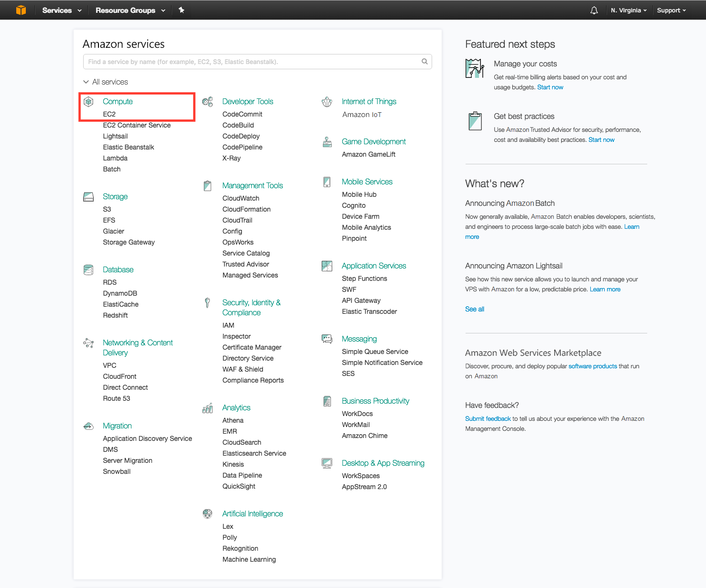Click the Submit feedback link
706x588 pixels.
pos(488,418)
